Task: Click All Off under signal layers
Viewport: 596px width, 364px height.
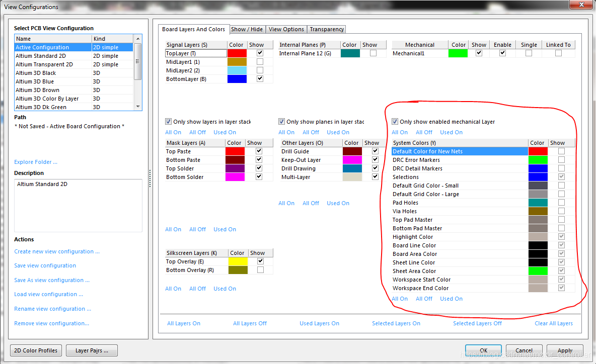Action: point(197,132)
